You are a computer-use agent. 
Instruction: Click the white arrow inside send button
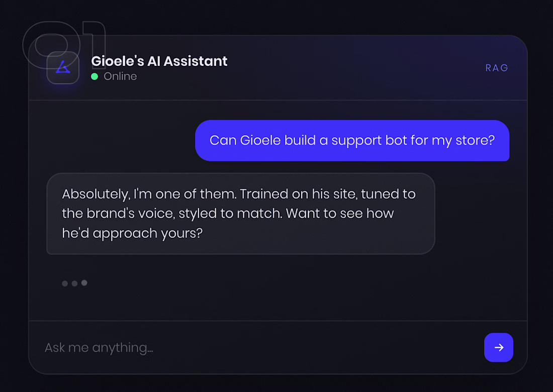(499, 348)
